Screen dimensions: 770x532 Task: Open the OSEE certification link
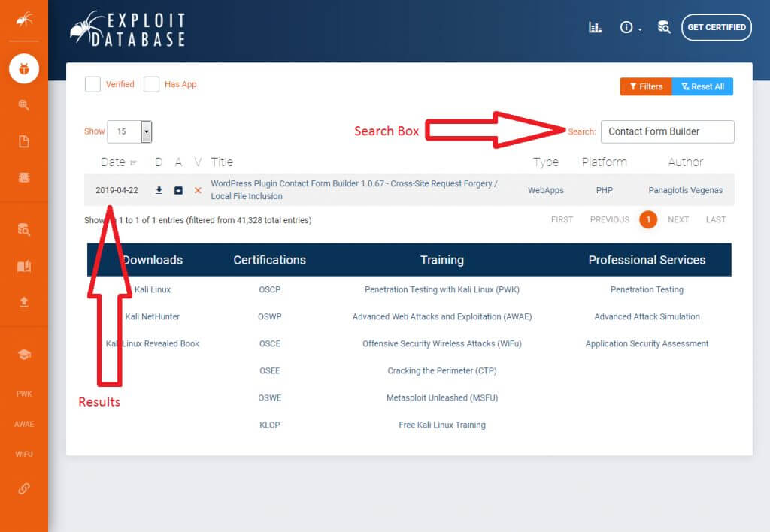tap(270, 370)
